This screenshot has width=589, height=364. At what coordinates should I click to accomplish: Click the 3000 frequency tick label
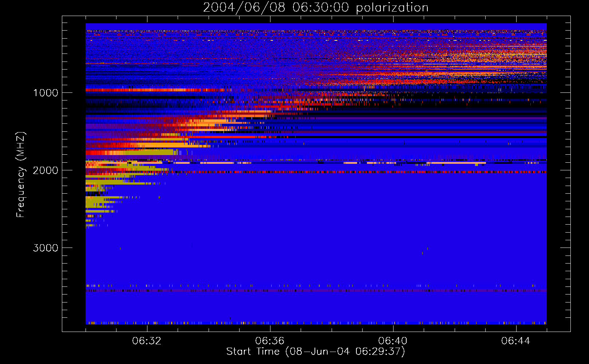click(46, 248)
